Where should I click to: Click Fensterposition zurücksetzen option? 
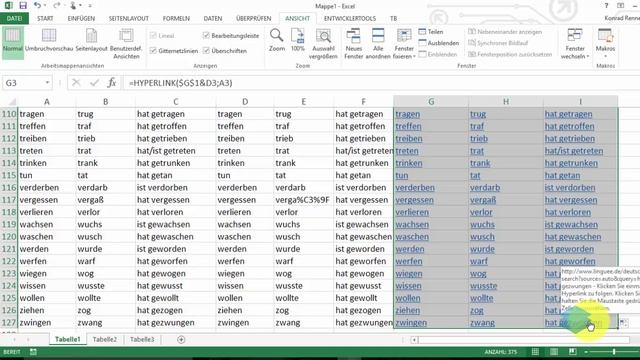510,54
